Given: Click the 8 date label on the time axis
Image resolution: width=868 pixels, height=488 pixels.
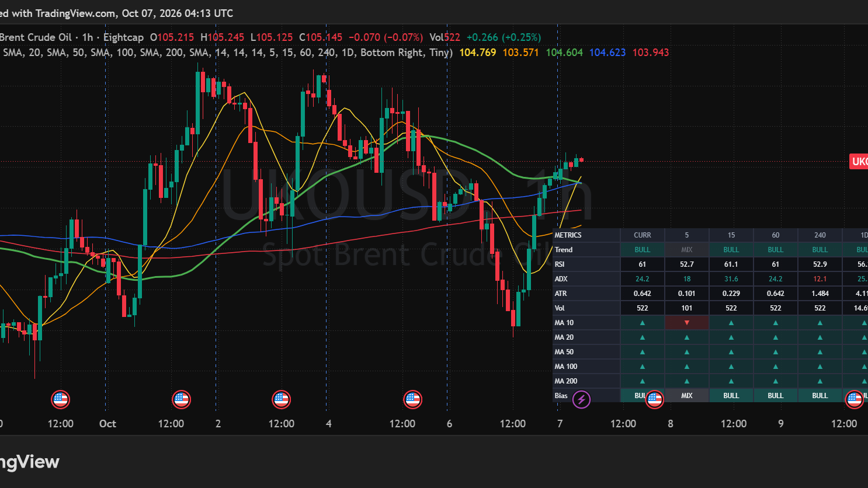Looking at the screenshot, I should coord(671,424).
